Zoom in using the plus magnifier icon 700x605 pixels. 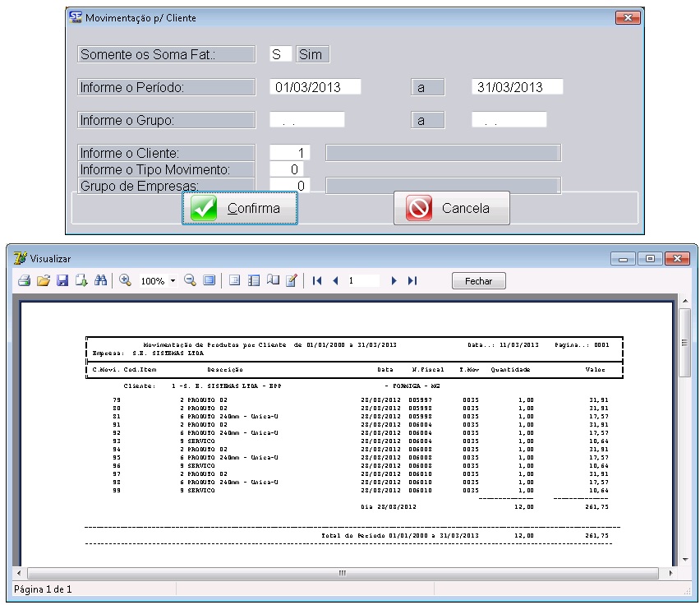(126, 281)
